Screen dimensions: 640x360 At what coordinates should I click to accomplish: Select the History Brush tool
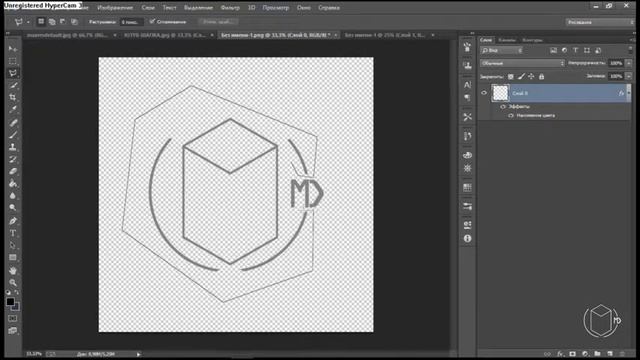[13, 159]
